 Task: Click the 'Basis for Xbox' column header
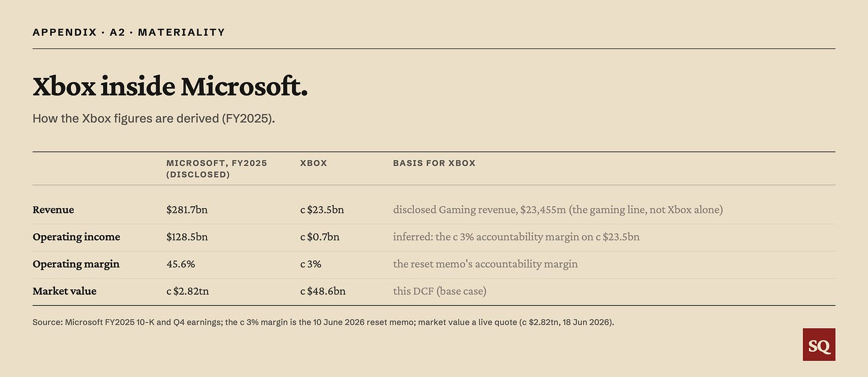[x=434, y=163]
